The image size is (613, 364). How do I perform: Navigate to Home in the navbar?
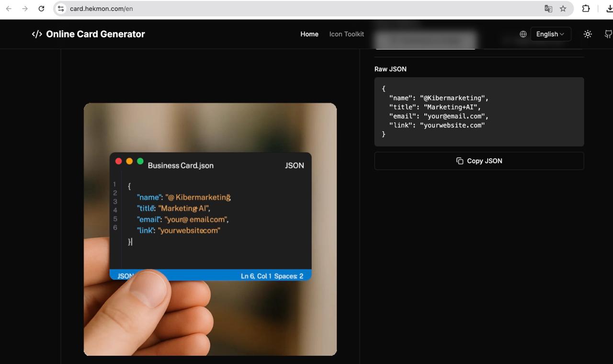(309, 34)
